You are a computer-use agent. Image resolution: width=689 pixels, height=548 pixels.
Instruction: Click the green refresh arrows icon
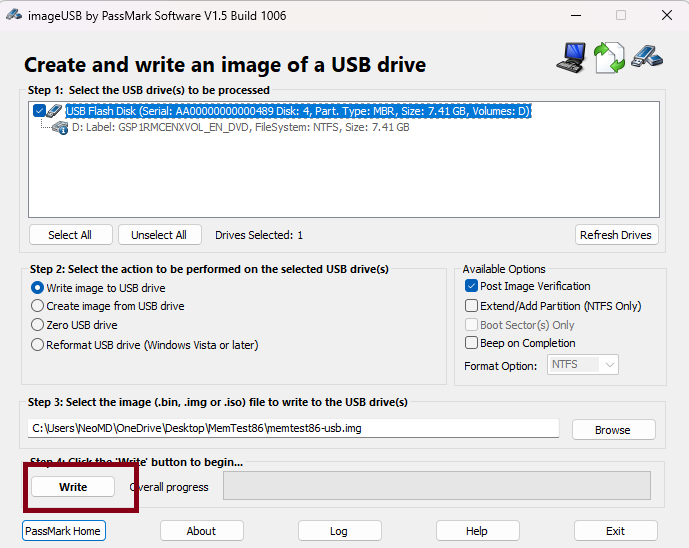click(x=609, y=58)
